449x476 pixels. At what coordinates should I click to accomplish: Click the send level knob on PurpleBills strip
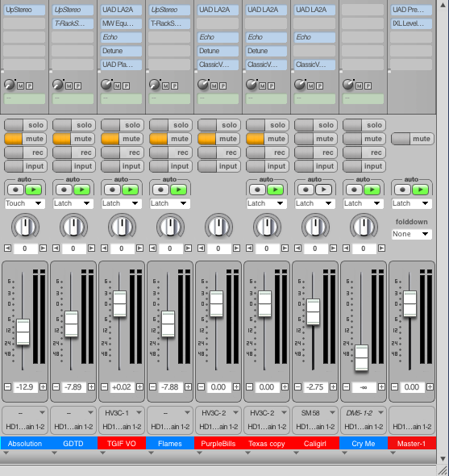pos(203,85)
